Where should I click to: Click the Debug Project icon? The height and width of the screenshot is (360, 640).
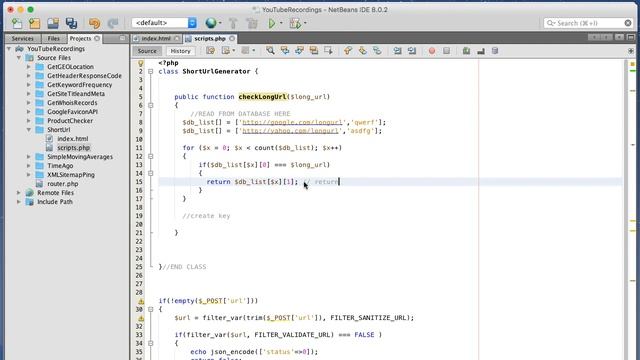coord(295,23)
